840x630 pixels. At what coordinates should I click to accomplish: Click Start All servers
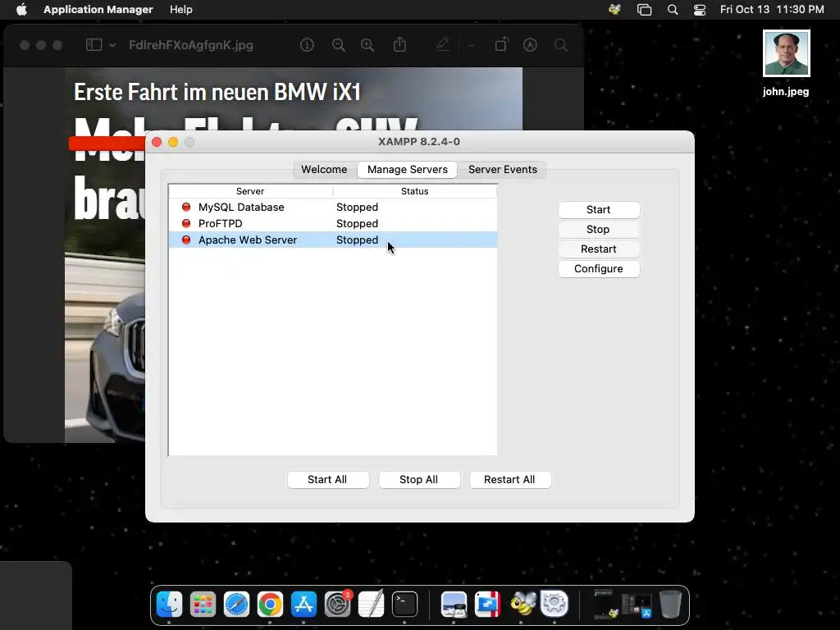tap(327, 479)
